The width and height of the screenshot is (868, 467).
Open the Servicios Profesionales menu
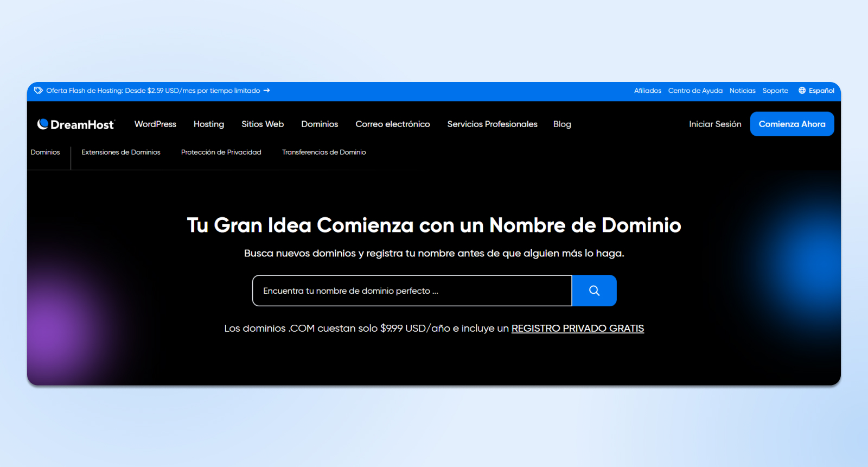point(492,124)
